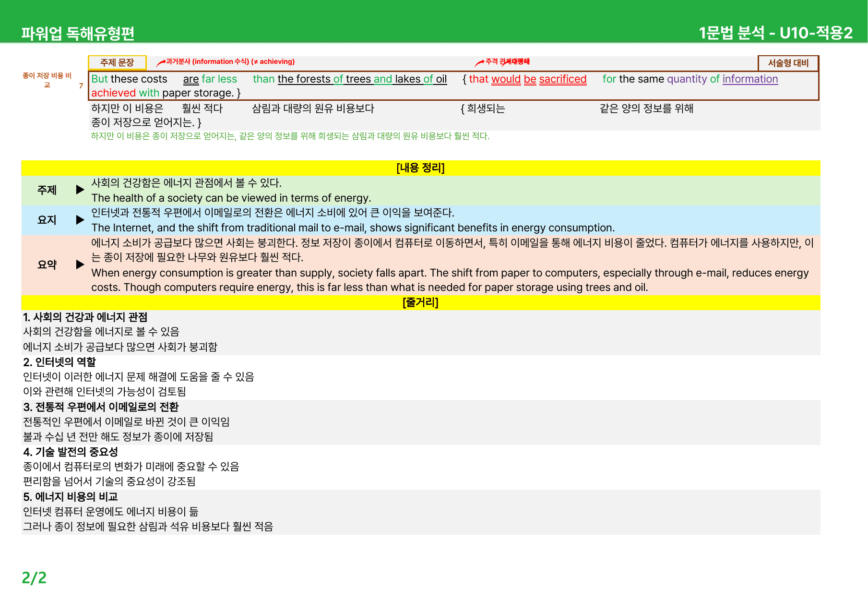Click the green full Korean translation sentence

(290, 136)
